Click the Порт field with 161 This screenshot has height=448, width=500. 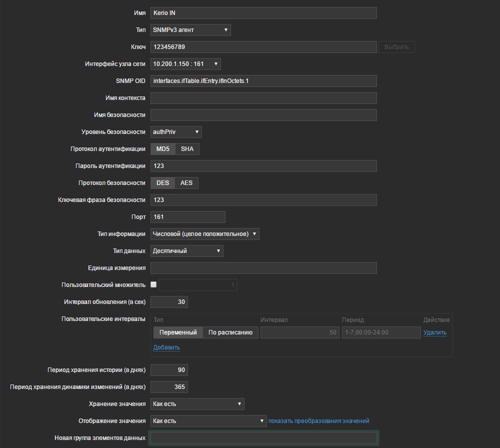pos(188,217)
